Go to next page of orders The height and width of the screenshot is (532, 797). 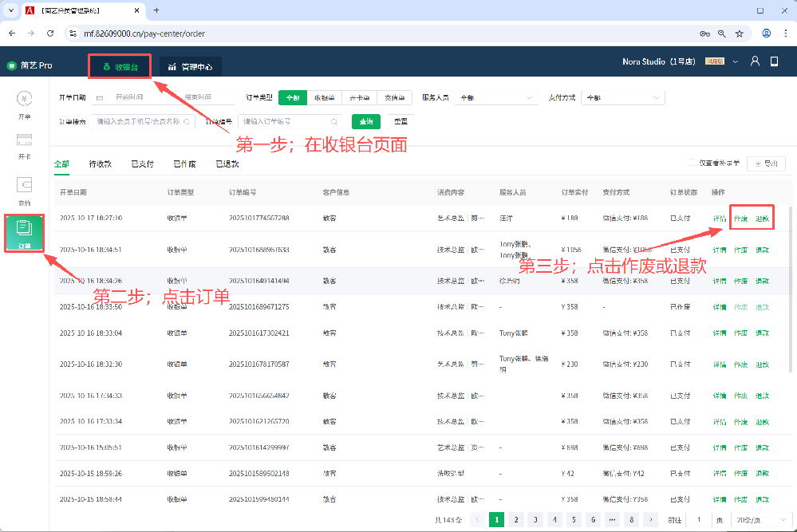point(650,519)
